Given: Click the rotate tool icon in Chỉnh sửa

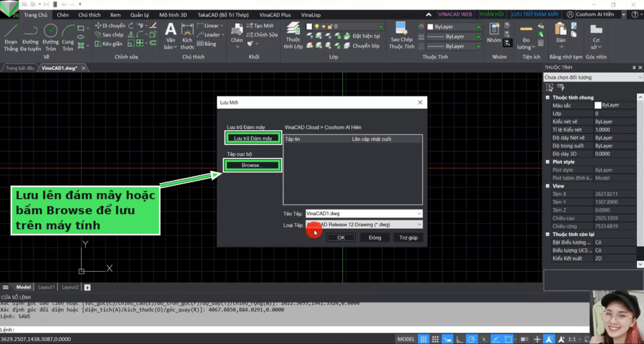Looking at the screenshot, I should [x=131, y=25].
